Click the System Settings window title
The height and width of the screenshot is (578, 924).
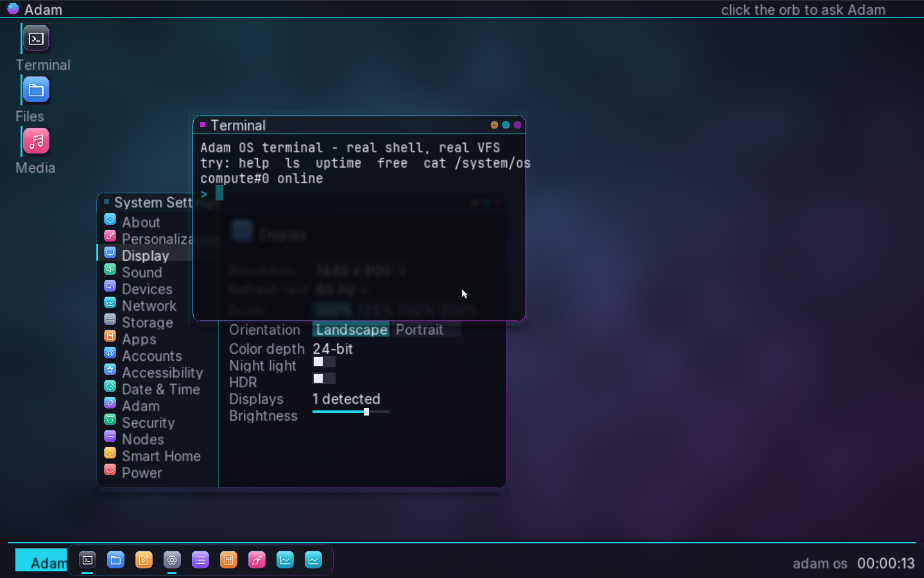point(153,202)
